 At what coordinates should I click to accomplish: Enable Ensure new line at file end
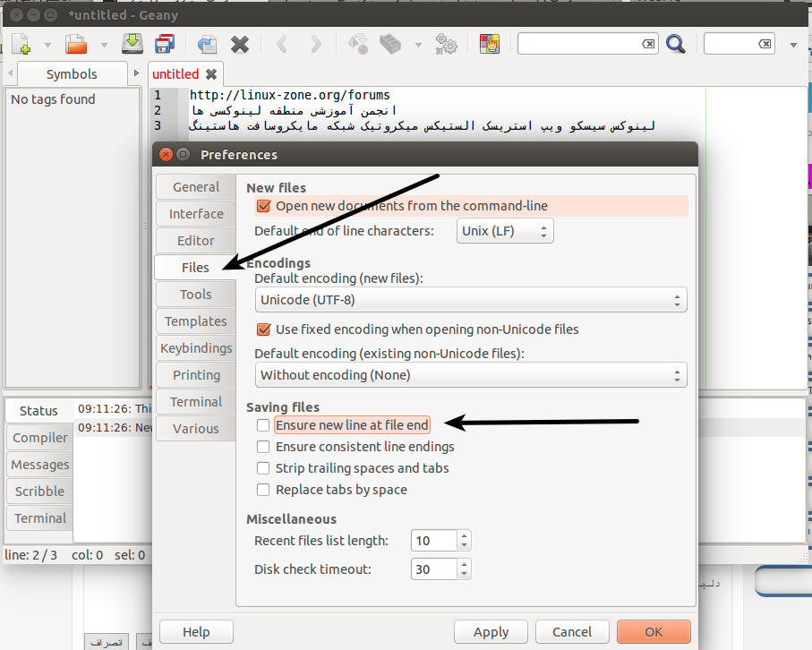click(263, 425)
